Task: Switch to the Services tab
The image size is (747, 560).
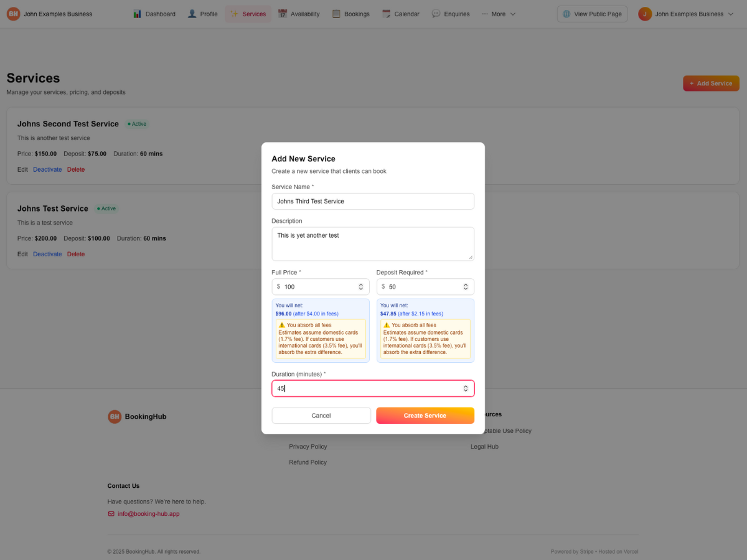Action: pos(248,13)
